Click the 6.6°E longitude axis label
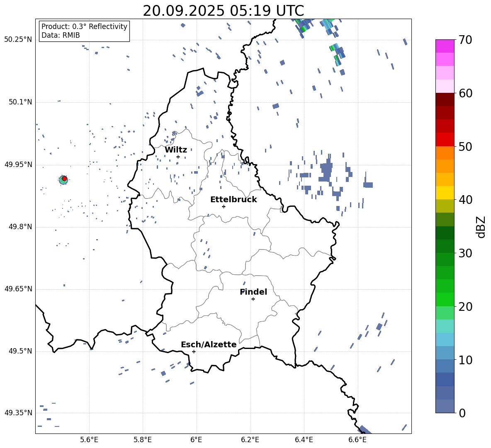Image resolution: width=491 pixels, height=448 pixels. point(357,440)
